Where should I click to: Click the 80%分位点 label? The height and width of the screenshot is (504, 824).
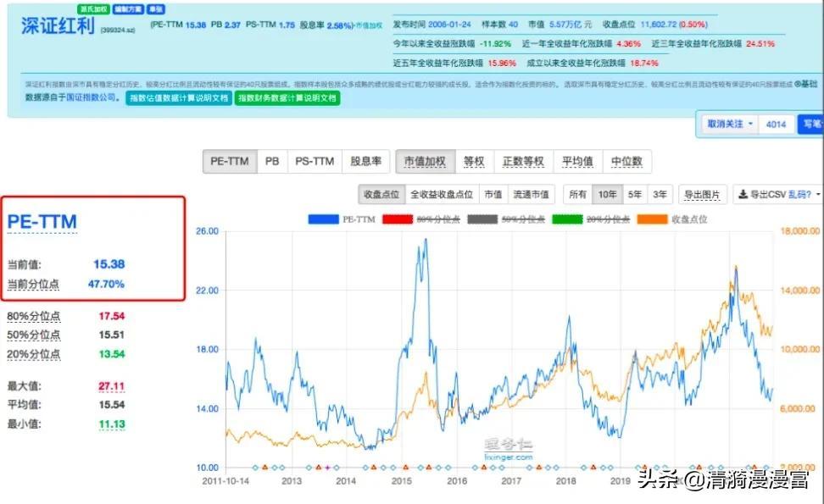[x=34, y=316]
